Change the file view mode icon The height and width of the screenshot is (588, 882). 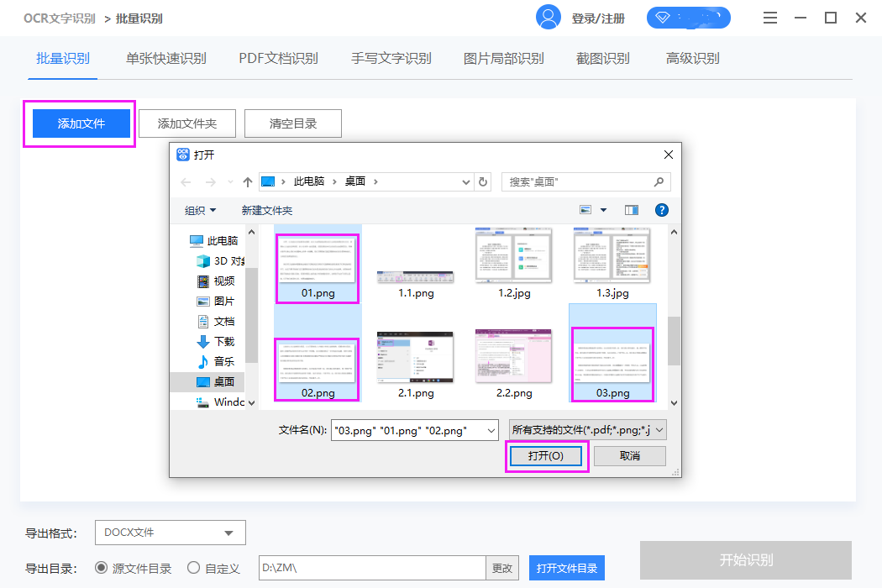click(x=585, y=210)
